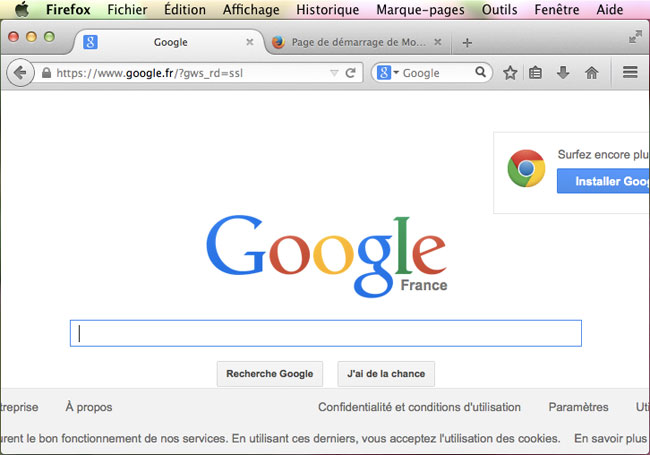Screen dimensions: 650x455
Task: Click the J'ai de la chance button
Action: point(386,374)
